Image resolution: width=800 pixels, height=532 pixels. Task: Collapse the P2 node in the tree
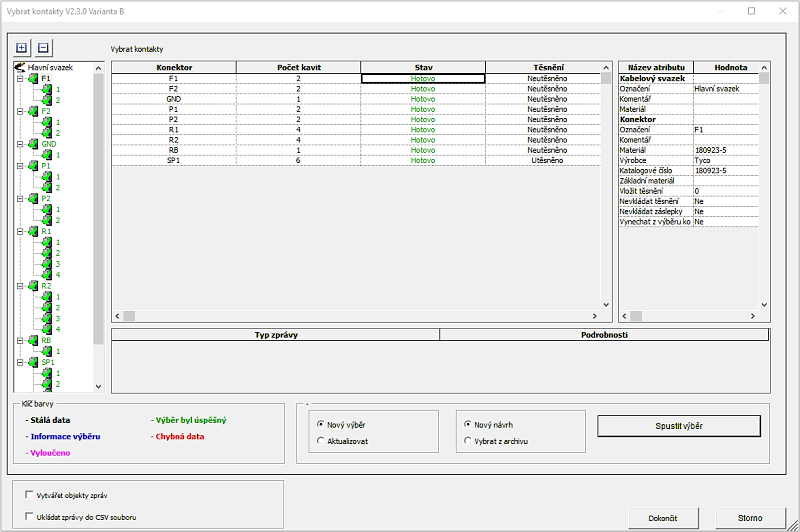20,199
